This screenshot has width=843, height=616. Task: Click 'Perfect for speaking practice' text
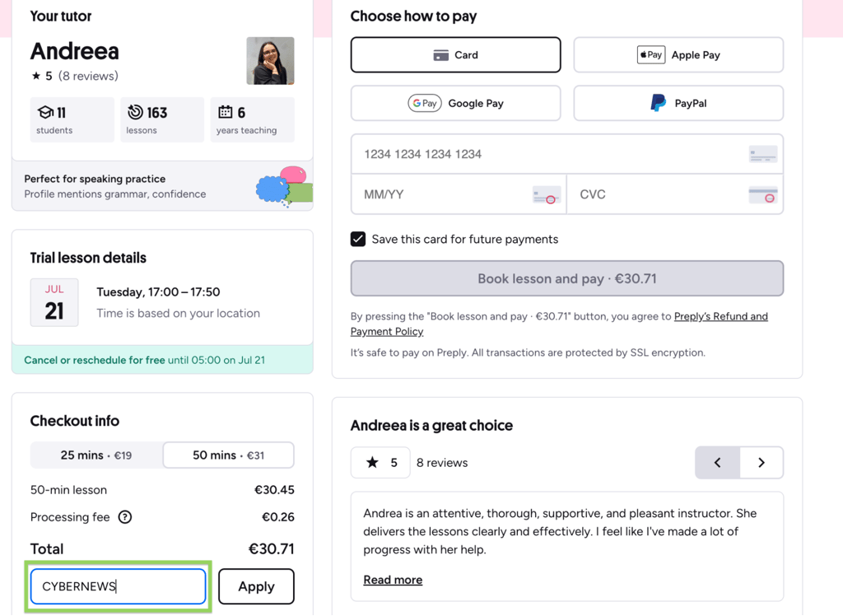pos(95,180)
